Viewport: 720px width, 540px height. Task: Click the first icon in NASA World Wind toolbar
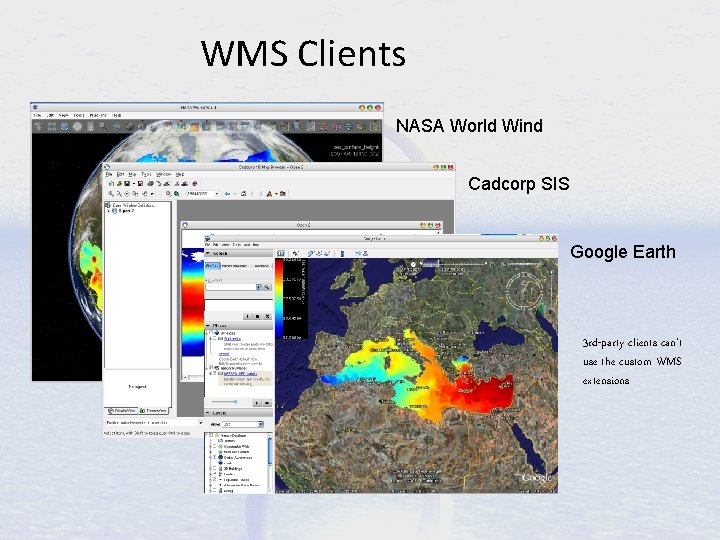(39, 126)
